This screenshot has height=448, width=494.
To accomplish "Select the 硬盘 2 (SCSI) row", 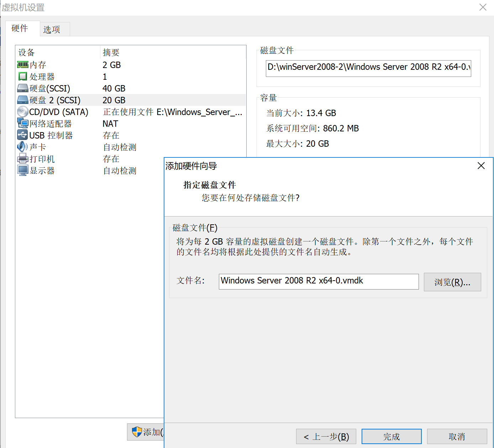I will 131,100.
